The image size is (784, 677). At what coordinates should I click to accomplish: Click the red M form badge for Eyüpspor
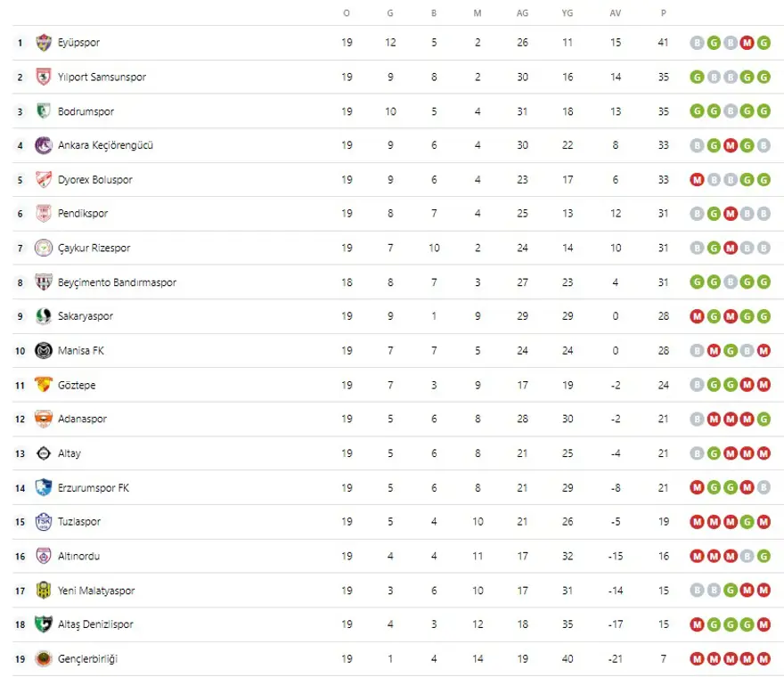click(747, 43)
